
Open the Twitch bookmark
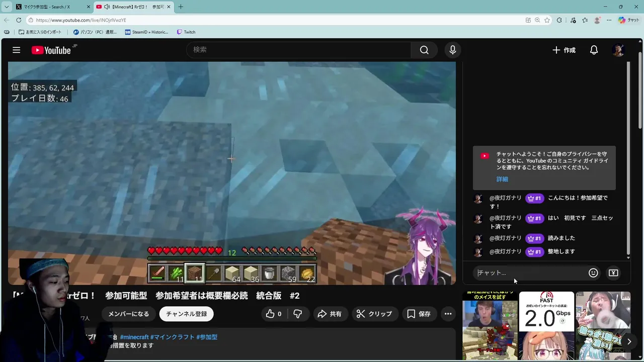(x=186, y=32)
